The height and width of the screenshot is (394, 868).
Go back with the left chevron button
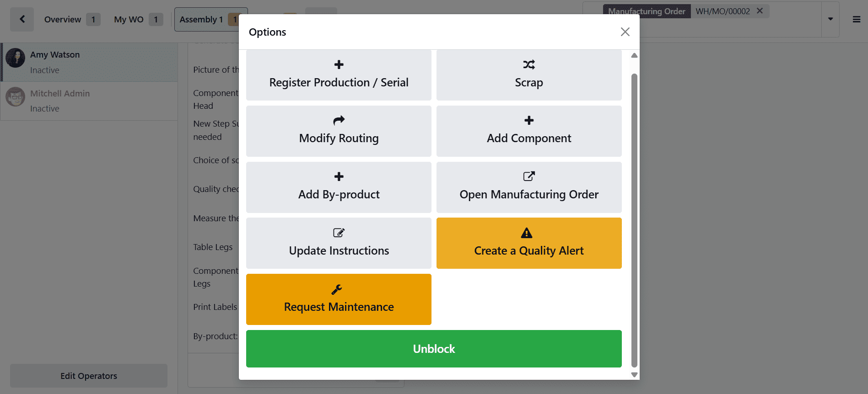coord(22,19)
